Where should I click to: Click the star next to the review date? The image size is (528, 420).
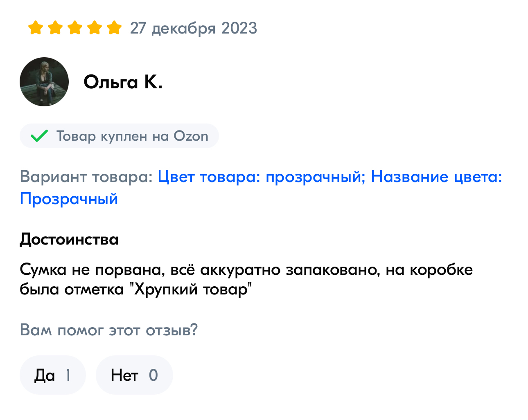click(x=115, y=28)
